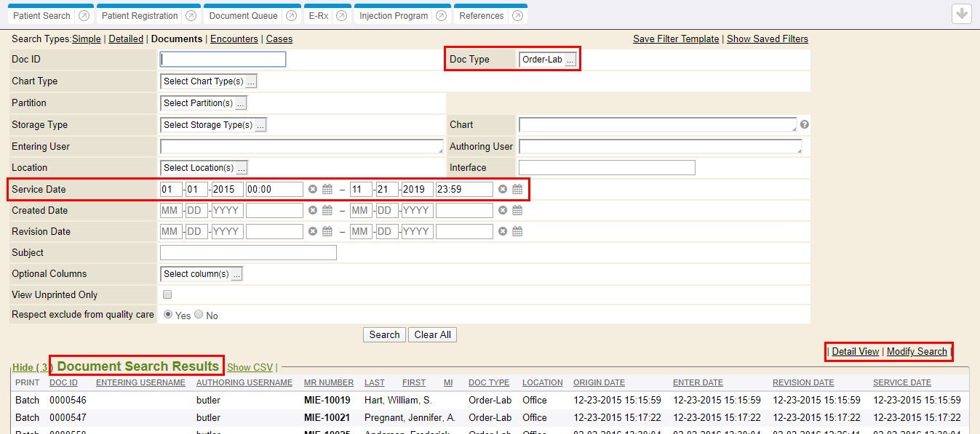Click the Show CSV link
The image size is (980, 434).
250,367
